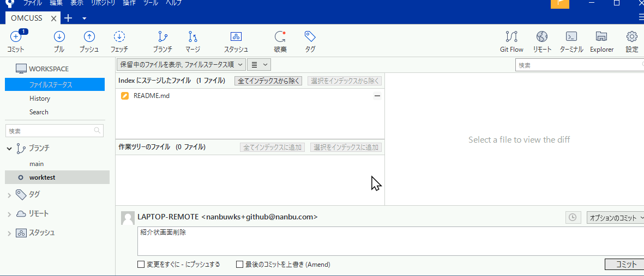Expand the Remotes (リモート) section
Screen dimensions: 644x276
click(9, 214)
